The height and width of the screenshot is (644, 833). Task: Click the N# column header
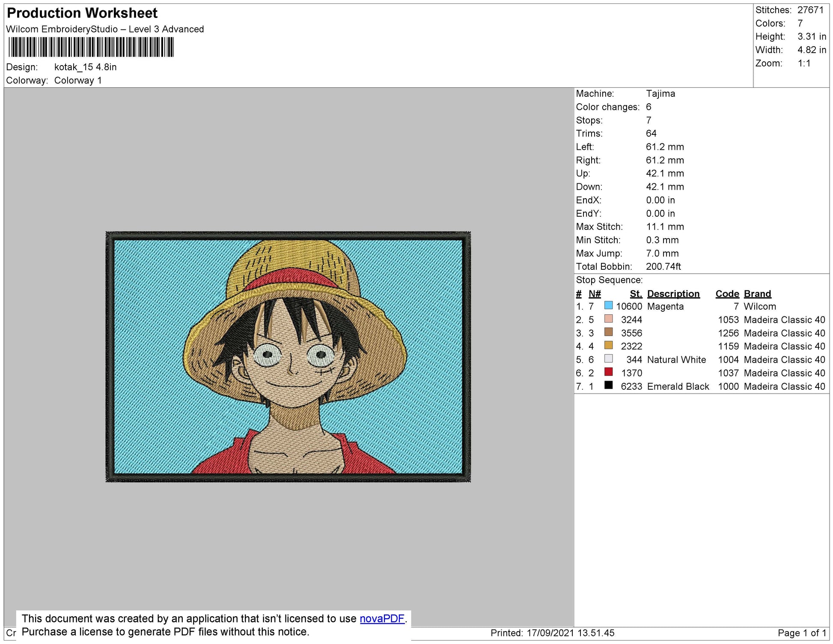coord(594,294)
